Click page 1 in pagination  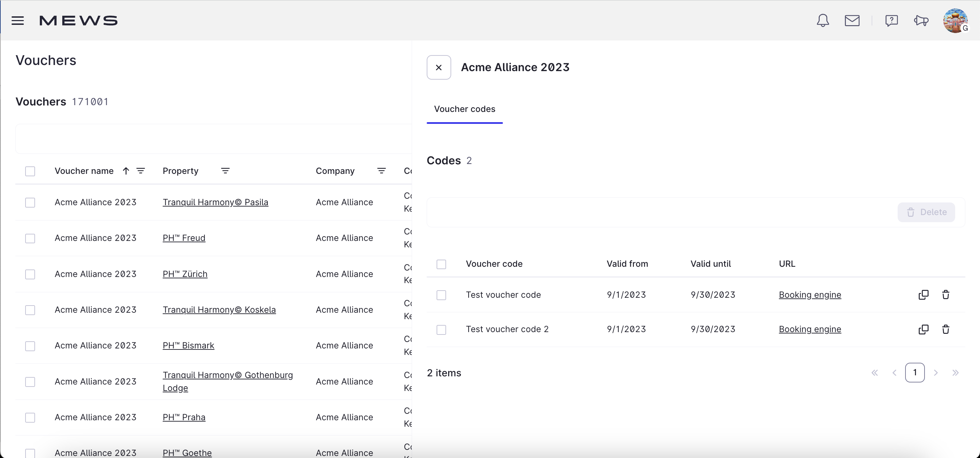point(915,373)
